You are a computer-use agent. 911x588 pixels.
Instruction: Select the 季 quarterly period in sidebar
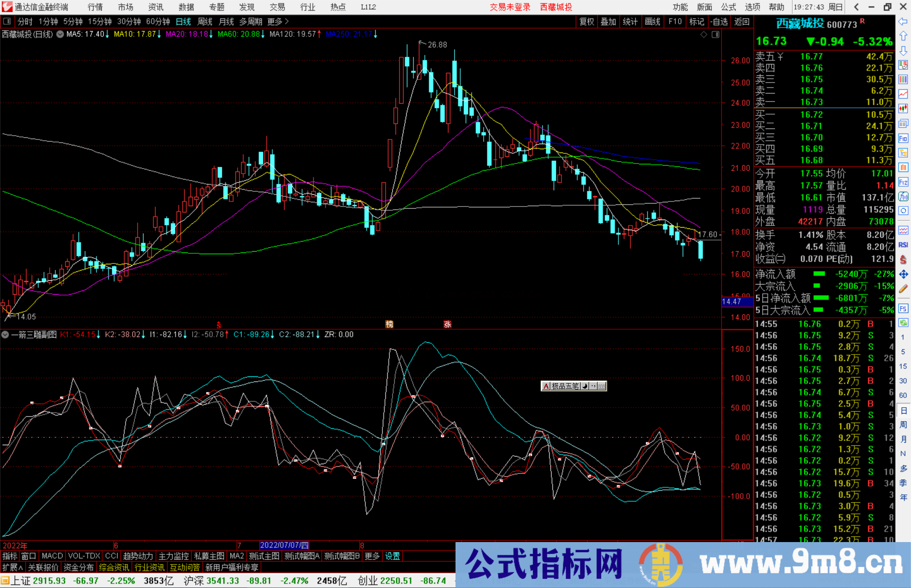[x=903, y=483]
